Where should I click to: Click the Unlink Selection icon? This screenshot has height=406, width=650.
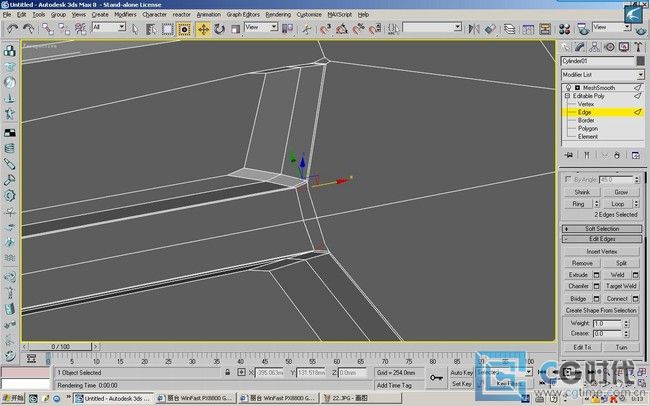[x=64, y=29]
